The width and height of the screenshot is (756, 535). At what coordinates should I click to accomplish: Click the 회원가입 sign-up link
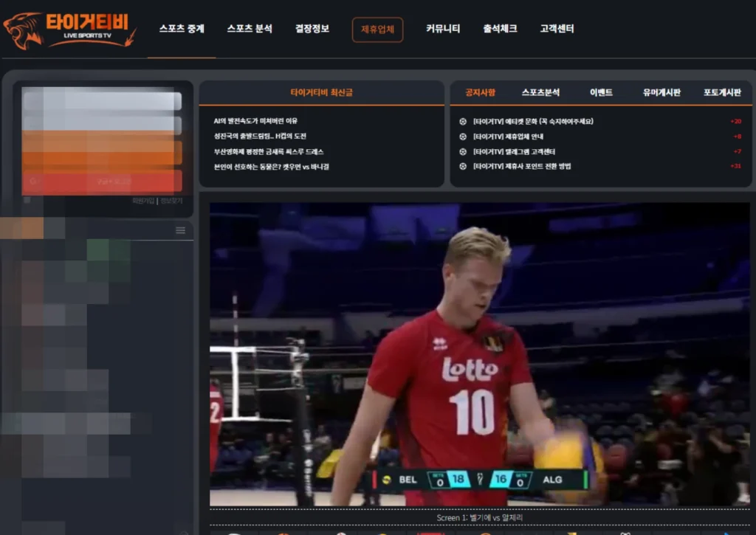[143, 201]
